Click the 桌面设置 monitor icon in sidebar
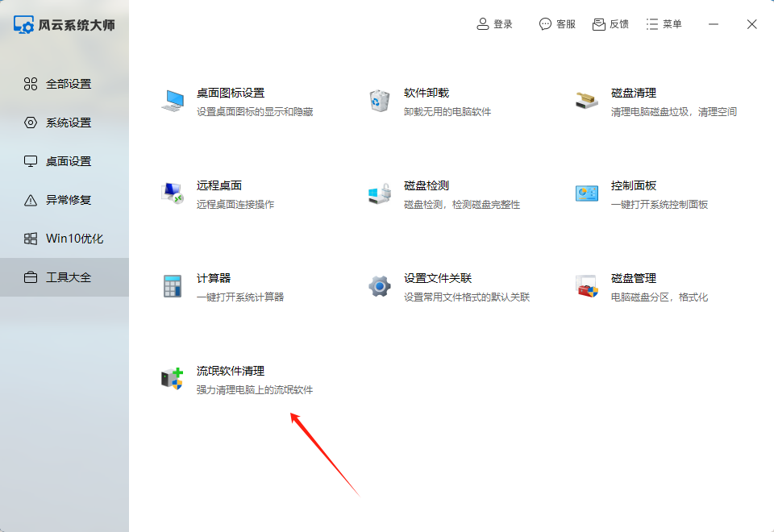Viewport: 774px width, 532px height. pyautogui.click(x=31, y=161)
